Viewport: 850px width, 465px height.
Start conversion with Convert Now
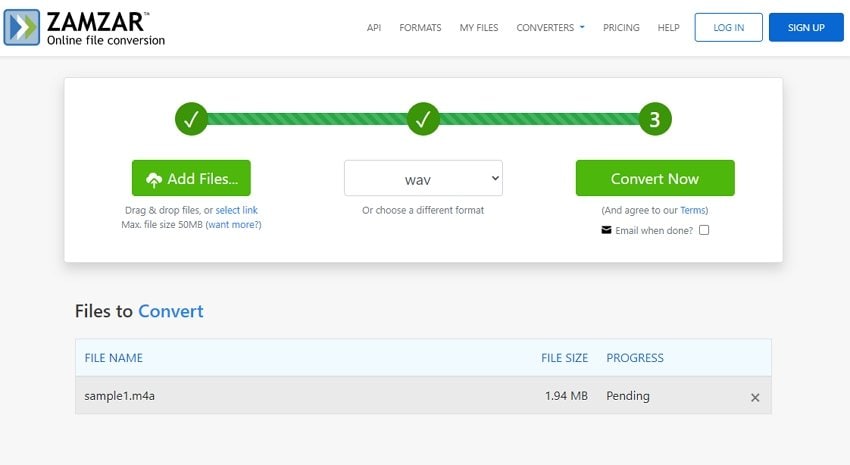click(655, 178)
